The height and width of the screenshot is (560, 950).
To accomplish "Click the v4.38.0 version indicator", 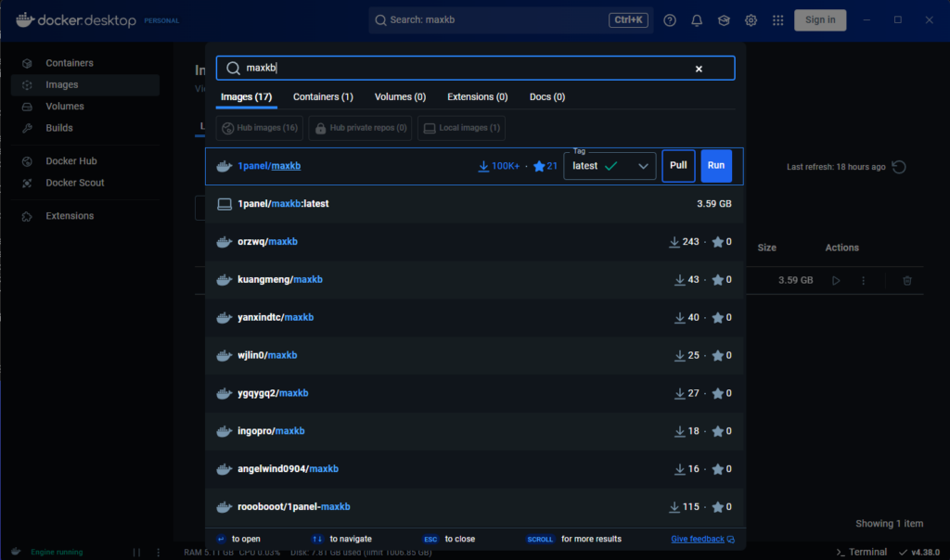I will pyautogui.click(x=919, y=553).
